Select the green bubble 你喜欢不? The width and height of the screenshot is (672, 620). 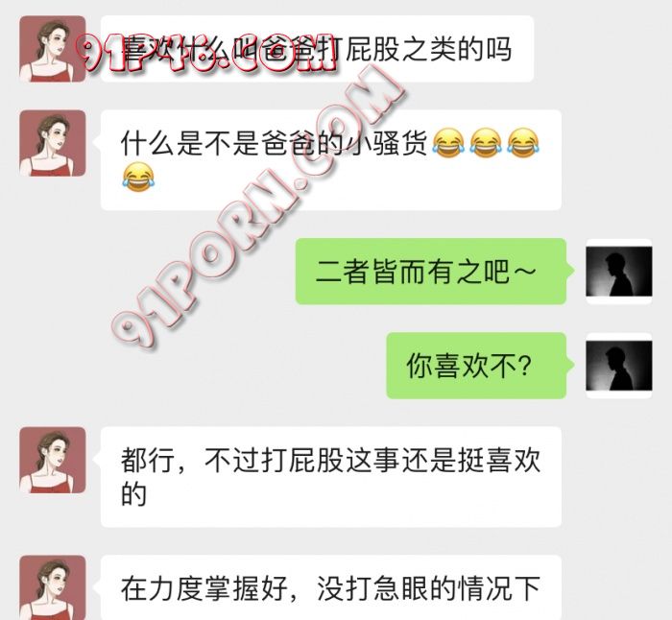[476, 366]
